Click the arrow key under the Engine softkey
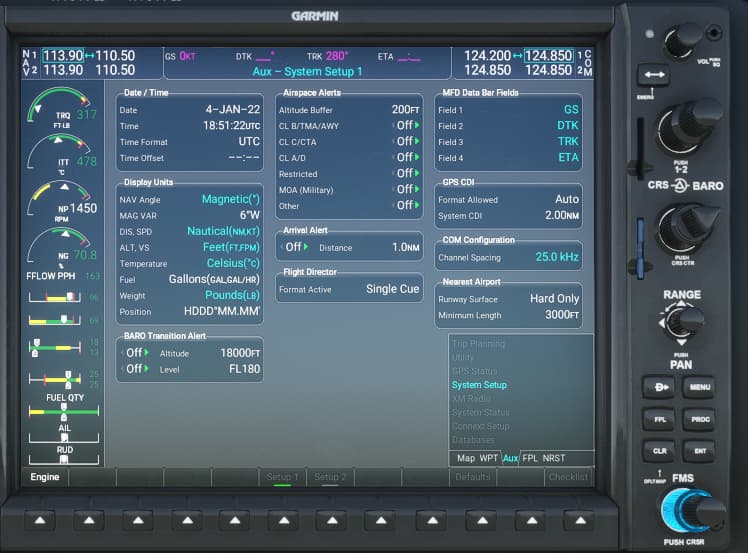 pyautogui.click(x=40, y=521)
